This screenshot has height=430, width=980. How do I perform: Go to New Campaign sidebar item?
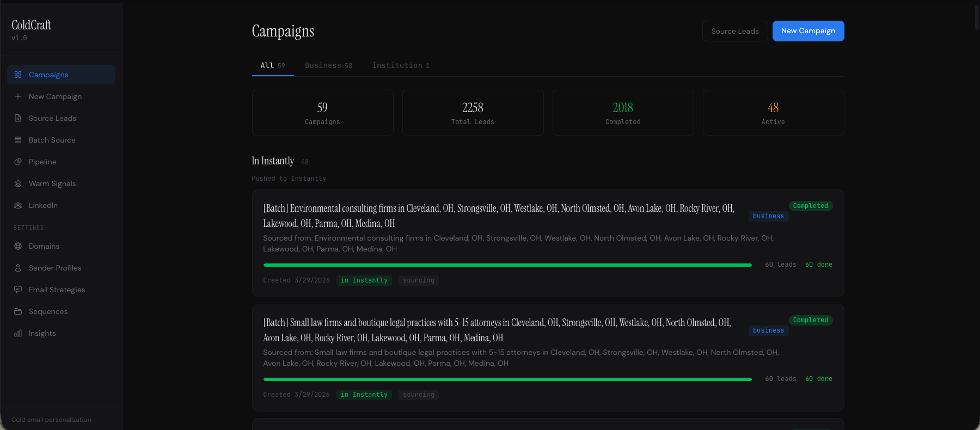[x=62, y=96]
